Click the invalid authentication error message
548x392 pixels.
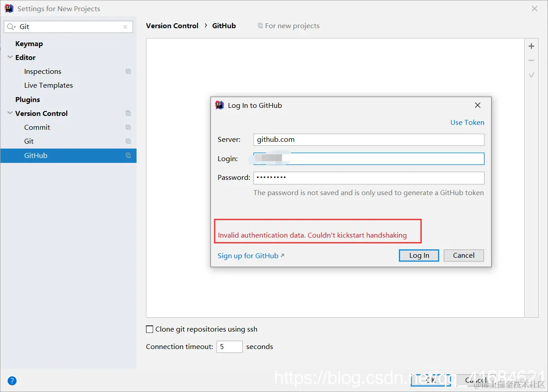313,235
